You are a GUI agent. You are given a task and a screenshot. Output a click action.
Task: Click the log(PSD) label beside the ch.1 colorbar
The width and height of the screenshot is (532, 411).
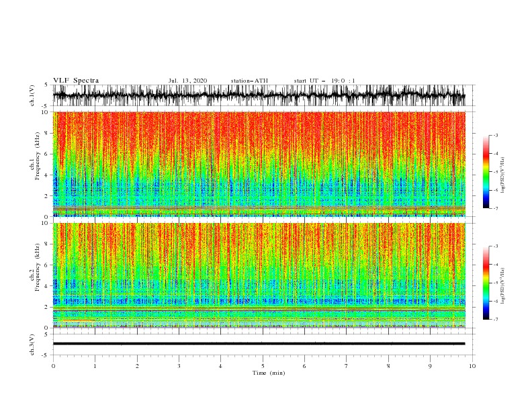point(504,175)
